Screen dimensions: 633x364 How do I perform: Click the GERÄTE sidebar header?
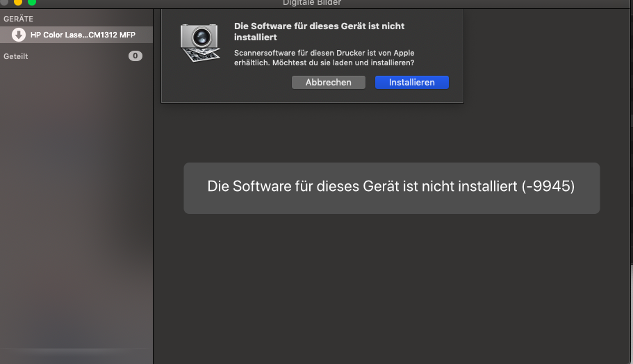[x=18, y=19]
